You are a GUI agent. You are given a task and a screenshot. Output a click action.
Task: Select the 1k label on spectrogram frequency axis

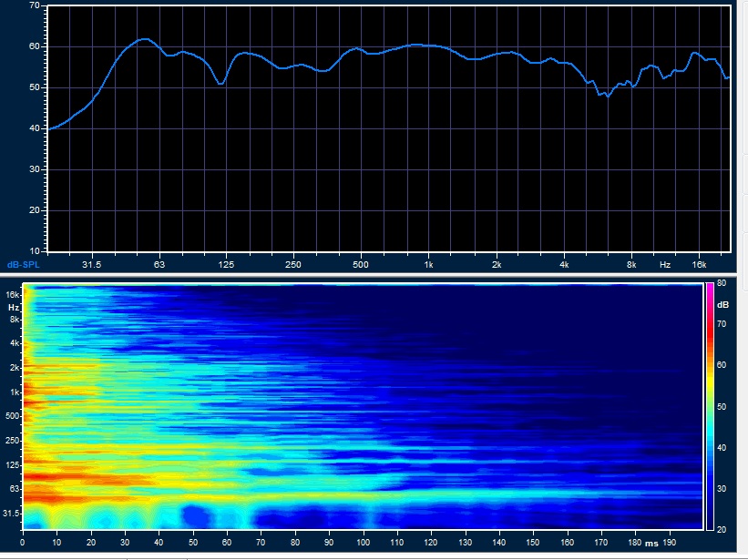(x=15, y=392)
